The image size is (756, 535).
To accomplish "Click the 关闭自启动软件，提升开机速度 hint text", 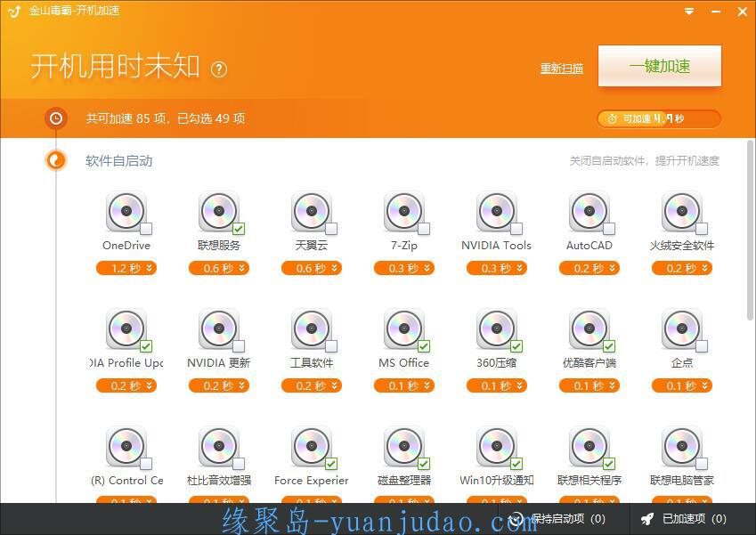I will (x=644, y=161).
